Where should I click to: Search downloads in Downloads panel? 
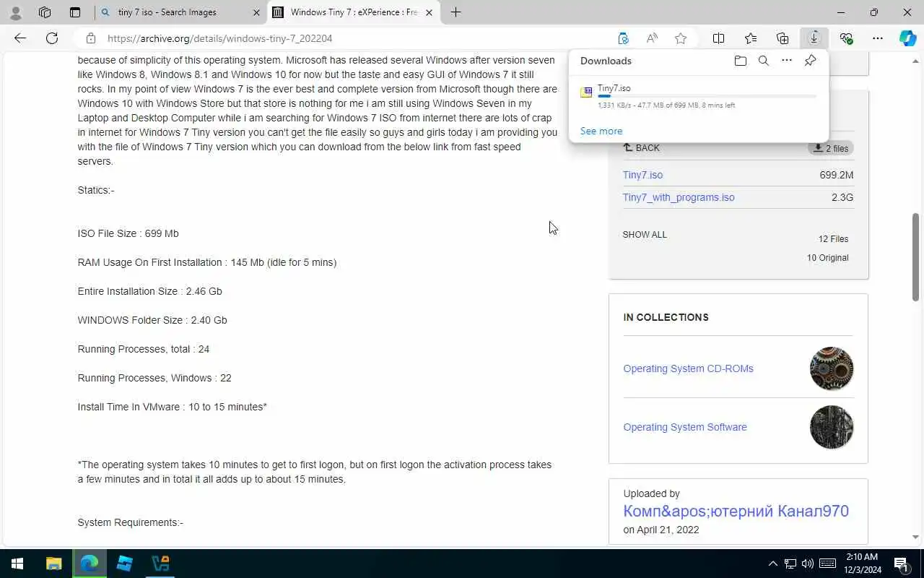pyautogui.click(x=763, y=61)
